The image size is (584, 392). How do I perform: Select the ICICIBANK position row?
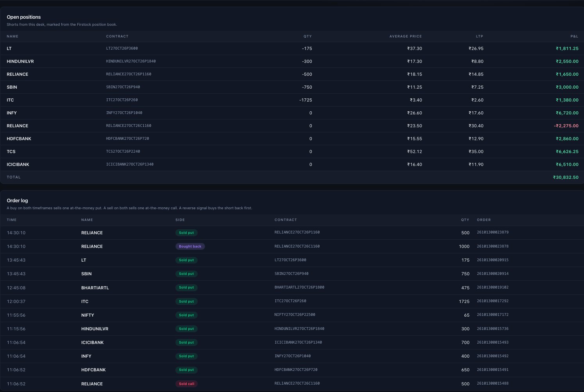[292, 164]
